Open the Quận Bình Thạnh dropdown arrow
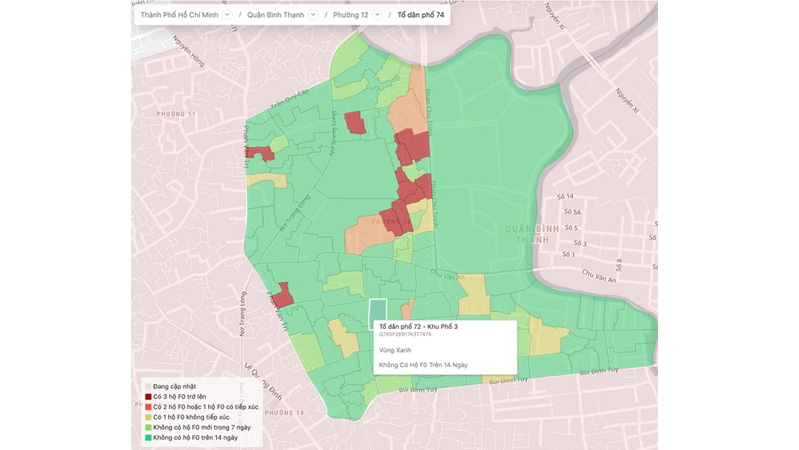Viewport: 799px width, 450px height. point(313,15)
